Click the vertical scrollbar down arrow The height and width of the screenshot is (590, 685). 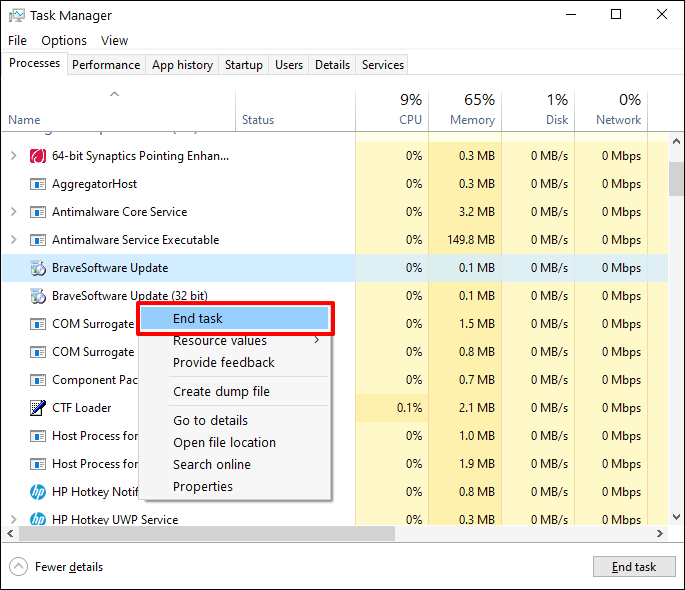point(676,517)
